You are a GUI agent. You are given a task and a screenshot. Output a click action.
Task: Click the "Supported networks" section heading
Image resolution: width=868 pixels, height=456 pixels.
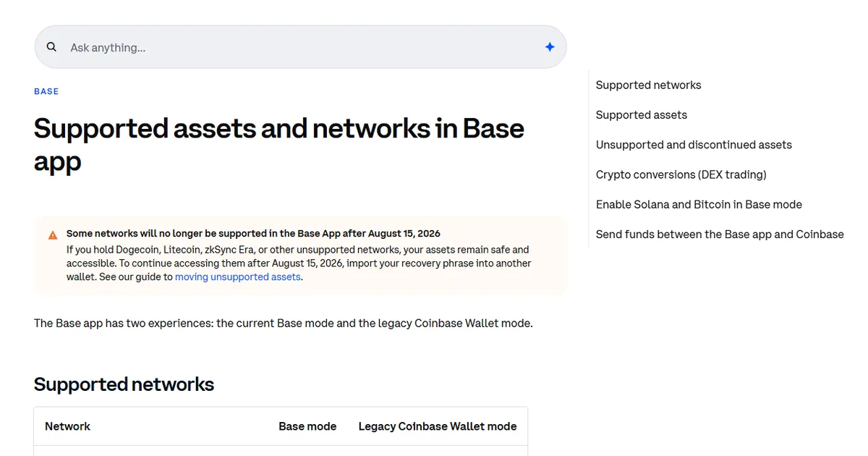[124, 384]
